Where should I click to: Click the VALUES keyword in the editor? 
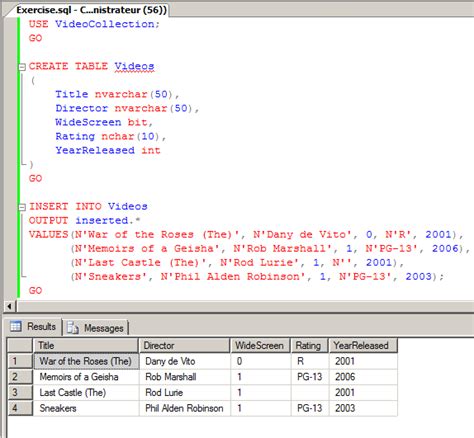click(x=48, y=234)
